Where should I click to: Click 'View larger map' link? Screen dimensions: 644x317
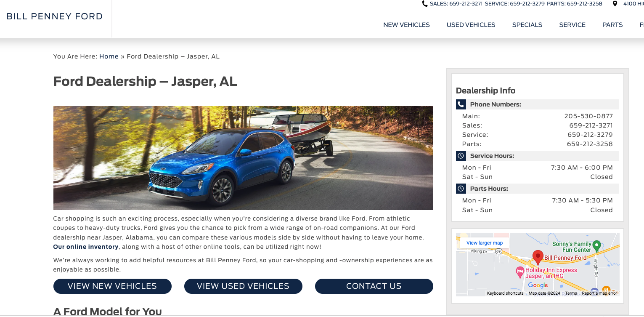coord(485,243)
